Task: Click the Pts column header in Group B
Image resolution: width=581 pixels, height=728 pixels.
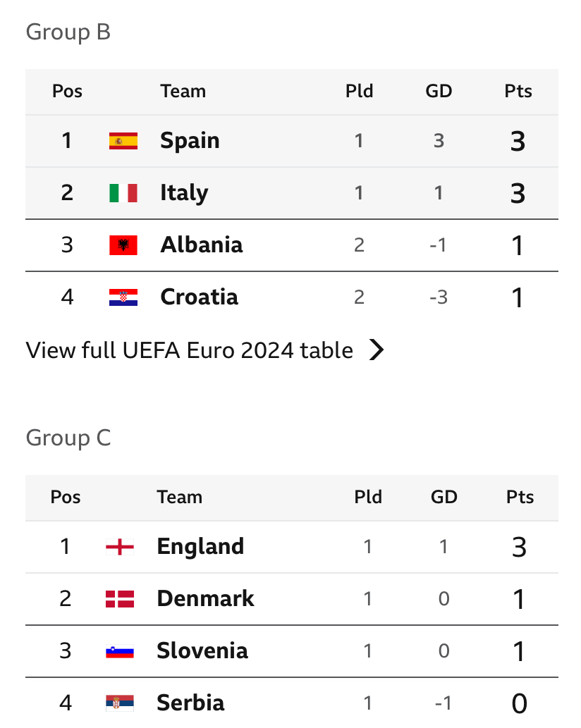Action: (x=518, y=91)
